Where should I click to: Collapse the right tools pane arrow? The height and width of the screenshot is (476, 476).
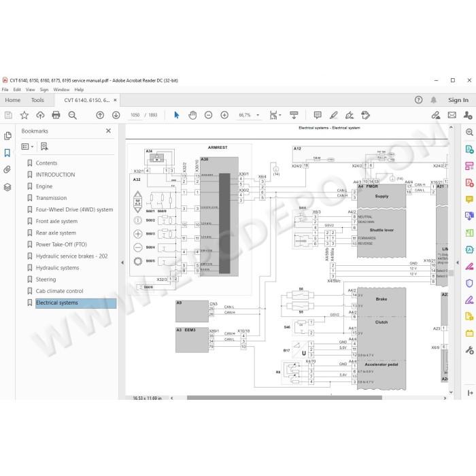(x=458, y=262)
